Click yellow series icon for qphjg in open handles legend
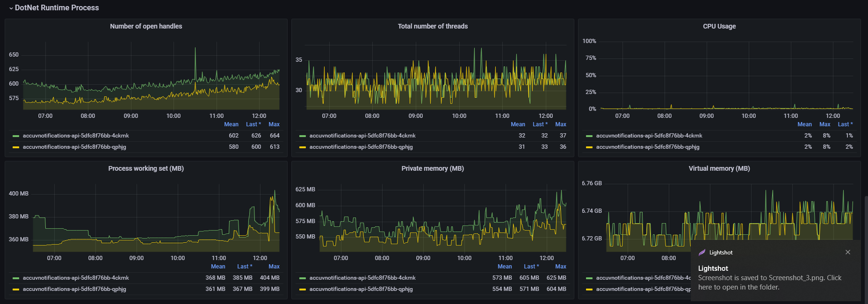 (x=16, y=147)
